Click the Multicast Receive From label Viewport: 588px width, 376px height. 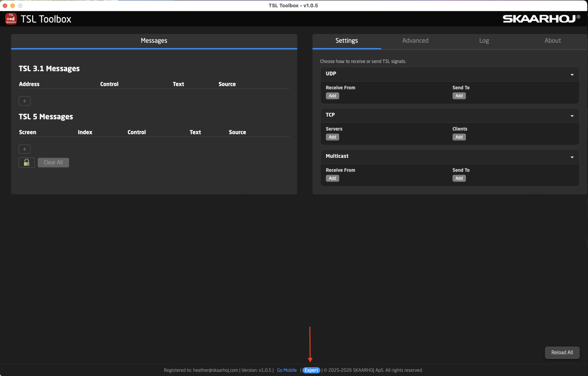coord(340,170)
